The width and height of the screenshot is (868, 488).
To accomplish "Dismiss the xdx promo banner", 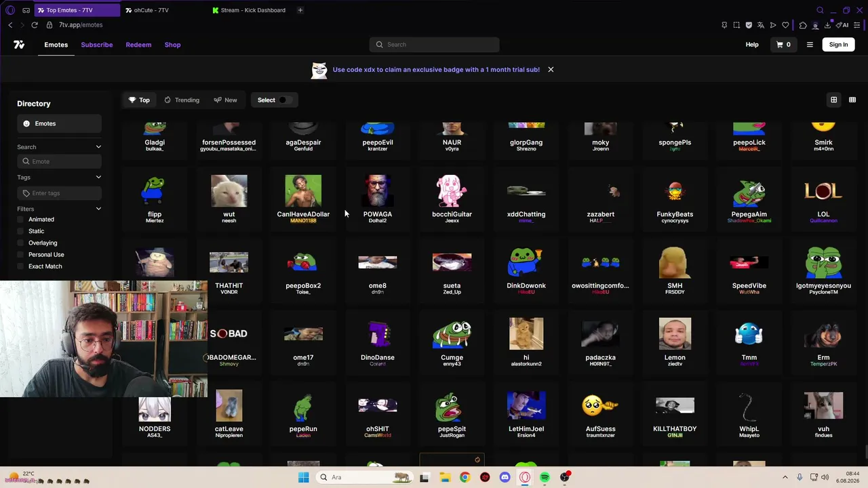I will (x=551, y=69).
